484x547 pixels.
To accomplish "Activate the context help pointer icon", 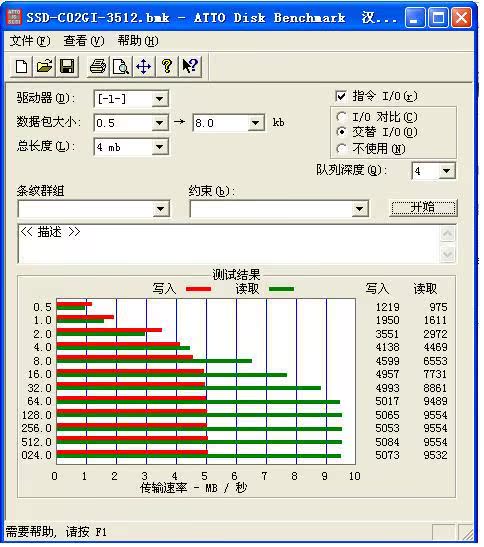I will coord(190,66).
